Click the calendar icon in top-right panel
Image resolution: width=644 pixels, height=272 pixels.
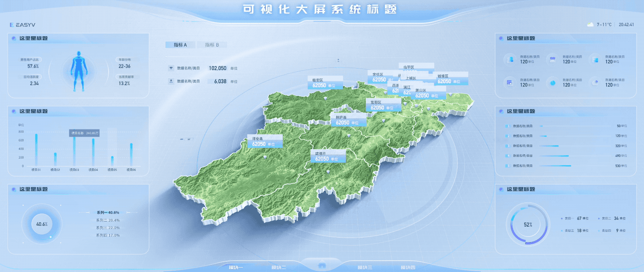(552, 60)
